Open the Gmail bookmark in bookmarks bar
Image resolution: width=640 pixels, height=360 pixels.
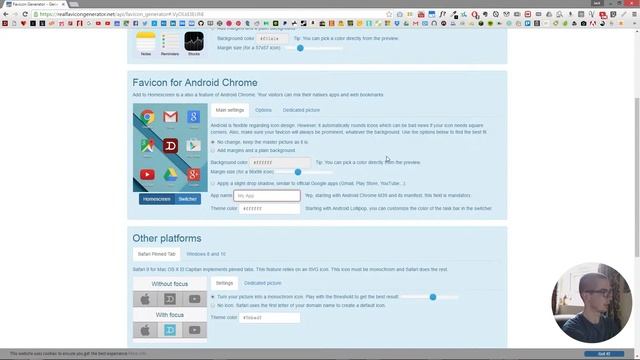[x=416, y=24]
